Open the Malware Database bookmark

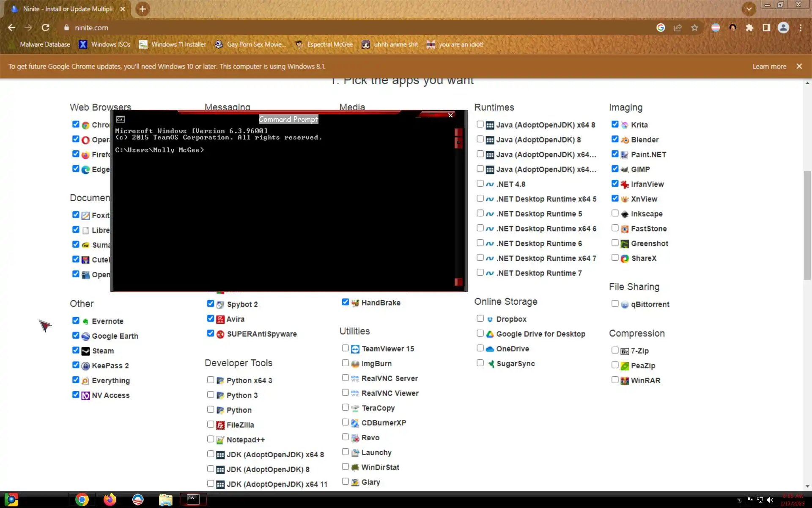coord(45,44)
